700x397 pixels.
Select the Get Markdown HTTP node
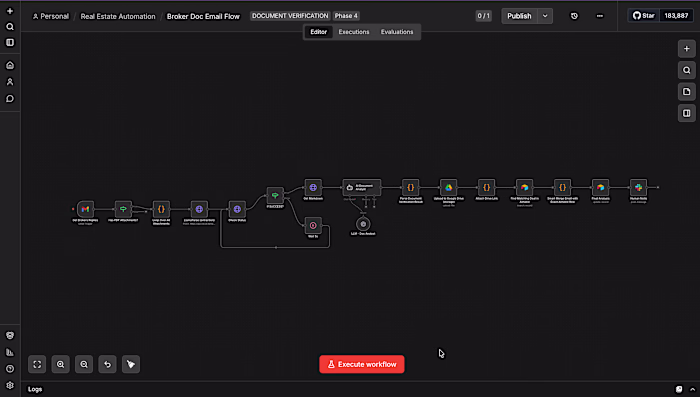(x=313, y=188)
